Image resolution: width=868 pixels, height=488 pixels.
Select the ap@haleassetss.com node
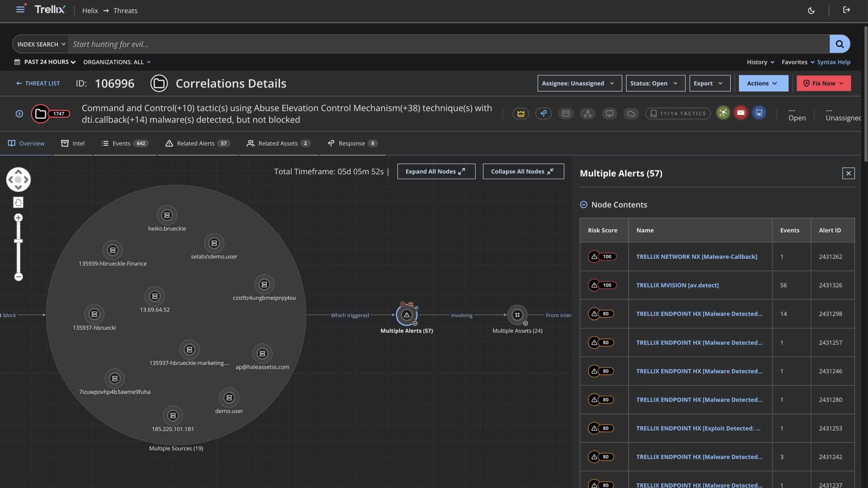pyautogui.click(x=262, y=354)
